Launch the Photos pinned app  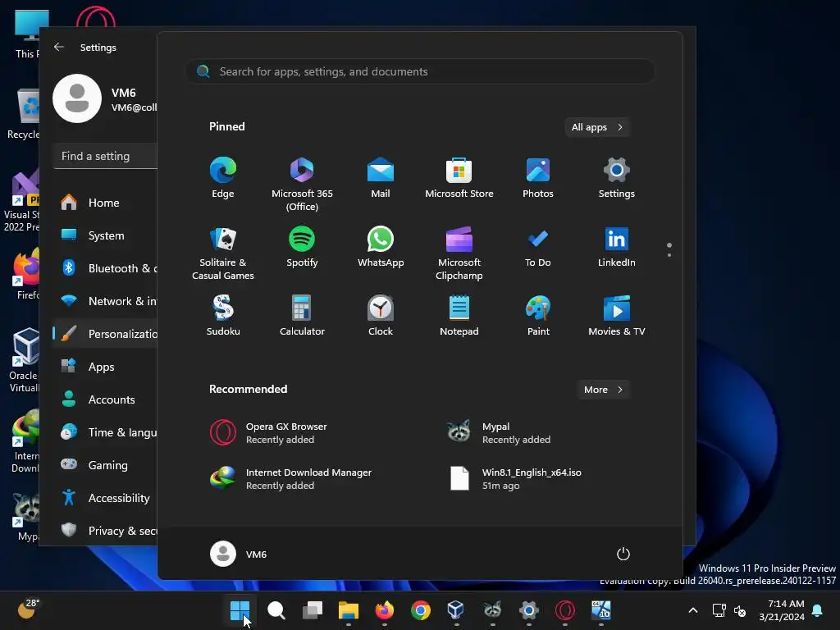pos(538,178)
